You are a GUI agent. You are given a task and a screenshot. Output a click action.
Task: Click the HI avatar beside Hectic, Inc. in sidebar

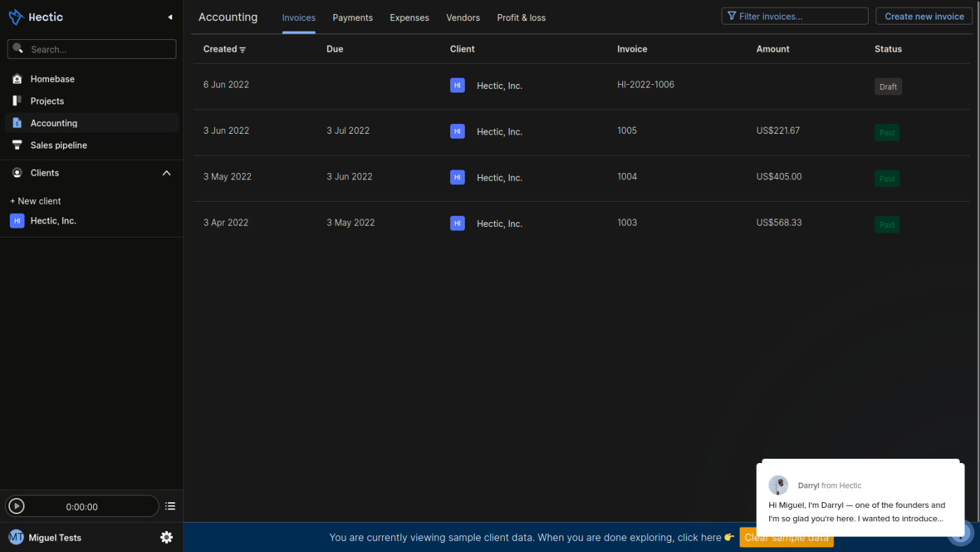(x=17, y=221)
